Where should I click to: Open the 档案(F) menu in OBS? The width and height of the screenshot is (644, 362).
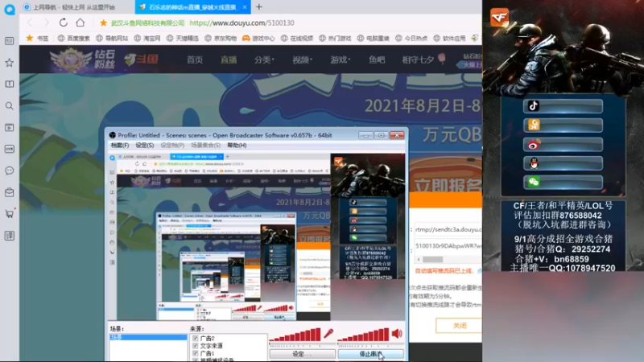119,146
